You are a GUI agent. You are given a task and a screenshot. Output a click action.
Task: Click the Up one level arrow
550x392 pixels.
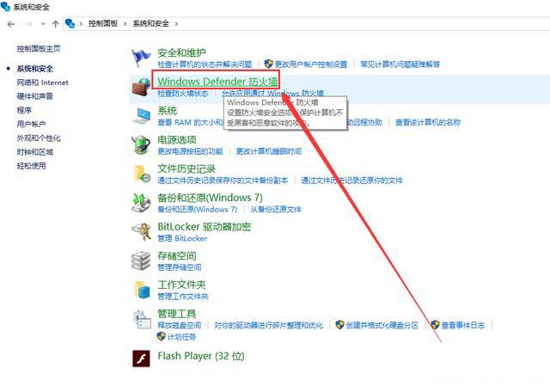pos(55,24)
